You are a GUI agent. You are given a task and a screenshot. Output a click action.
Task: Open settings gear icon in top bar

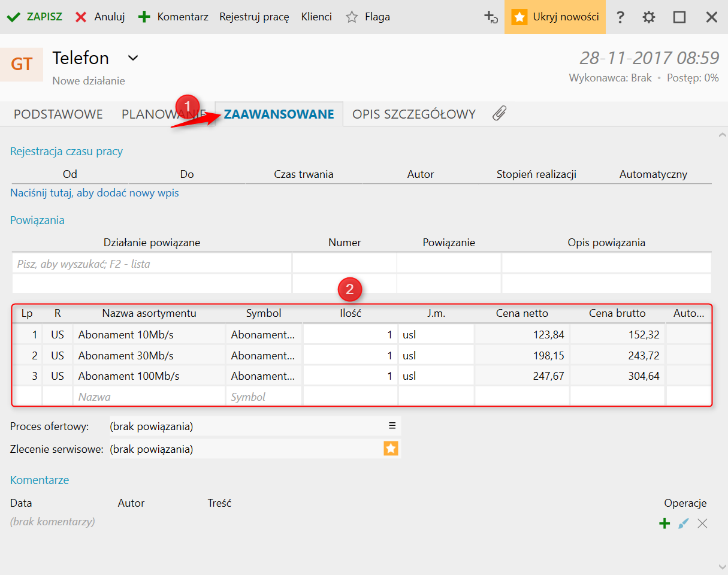[649, 17]
